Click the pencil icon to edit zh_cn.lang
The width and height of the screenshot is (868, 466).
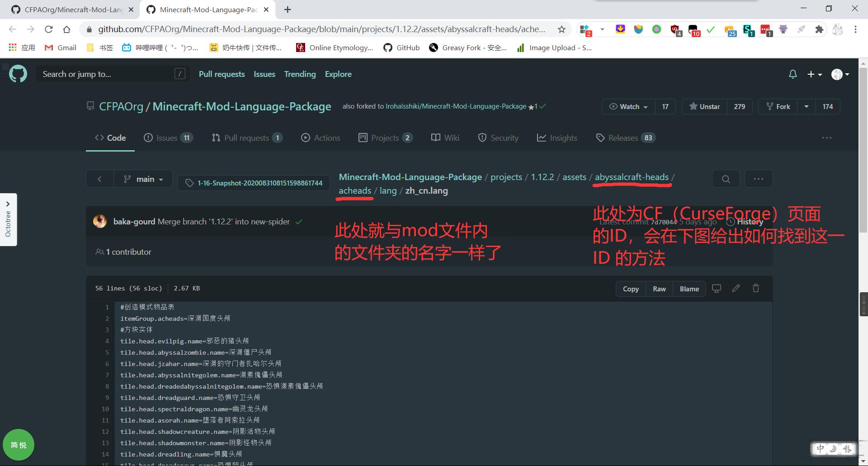736,288
